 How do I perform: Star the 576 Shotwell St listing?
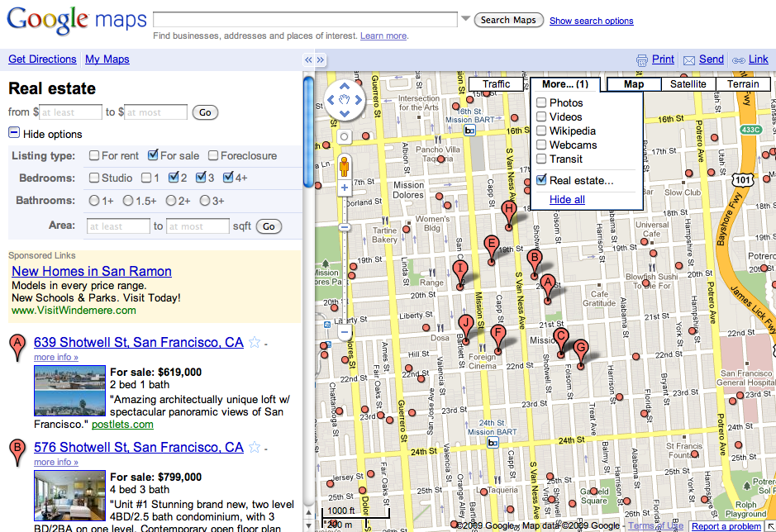click(255, 448)
